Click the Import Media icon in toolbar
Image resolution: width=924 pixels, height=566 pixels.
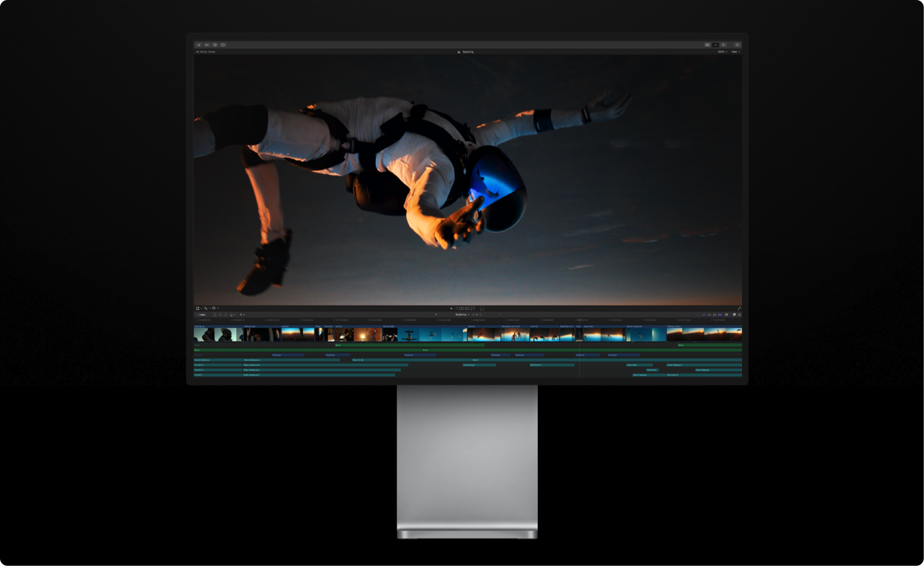(x=199, y=45)
